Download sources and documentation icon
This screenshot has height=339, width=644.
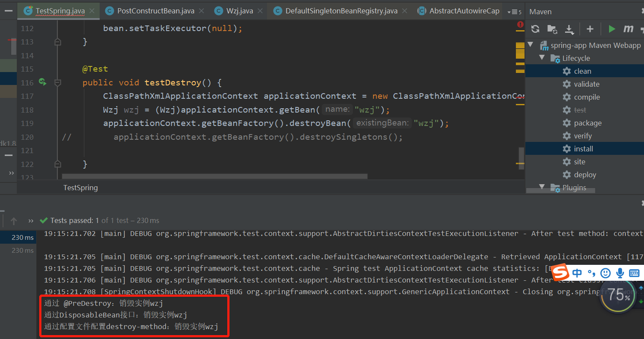(x=569, y=29)
